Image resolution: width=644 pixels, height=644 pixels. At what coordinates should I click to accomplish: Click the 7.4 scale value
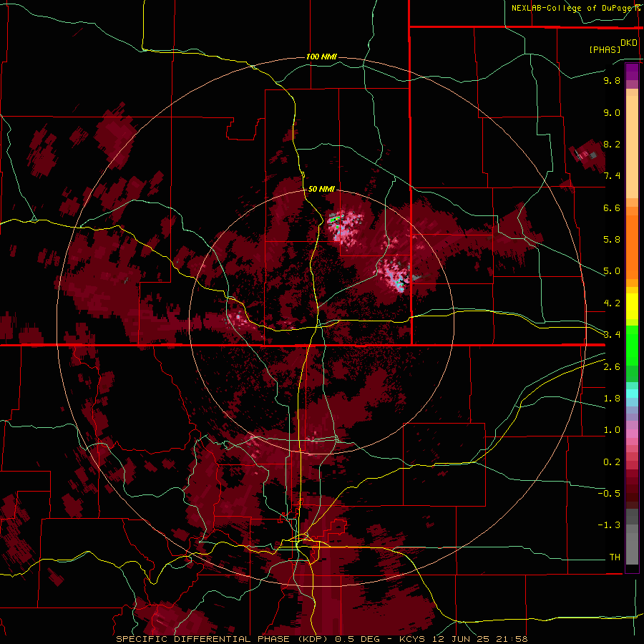tap(612, 176)
